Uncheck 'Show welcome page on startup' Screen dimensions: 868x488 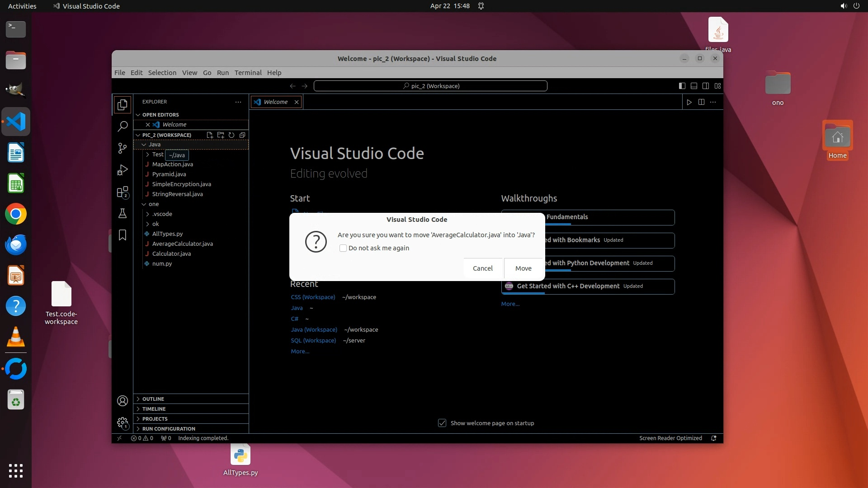point(442,423)
